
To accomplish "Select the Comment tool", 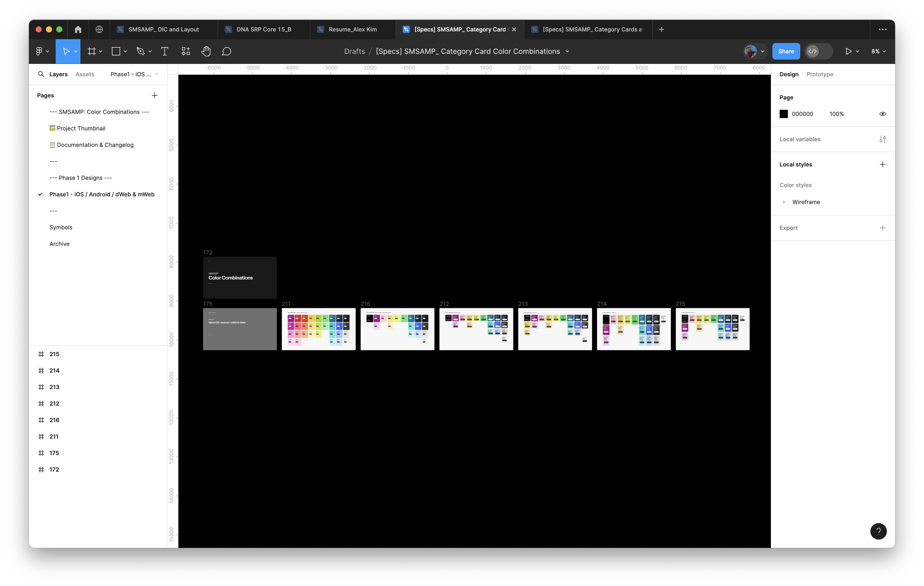I will pos(226,51).
